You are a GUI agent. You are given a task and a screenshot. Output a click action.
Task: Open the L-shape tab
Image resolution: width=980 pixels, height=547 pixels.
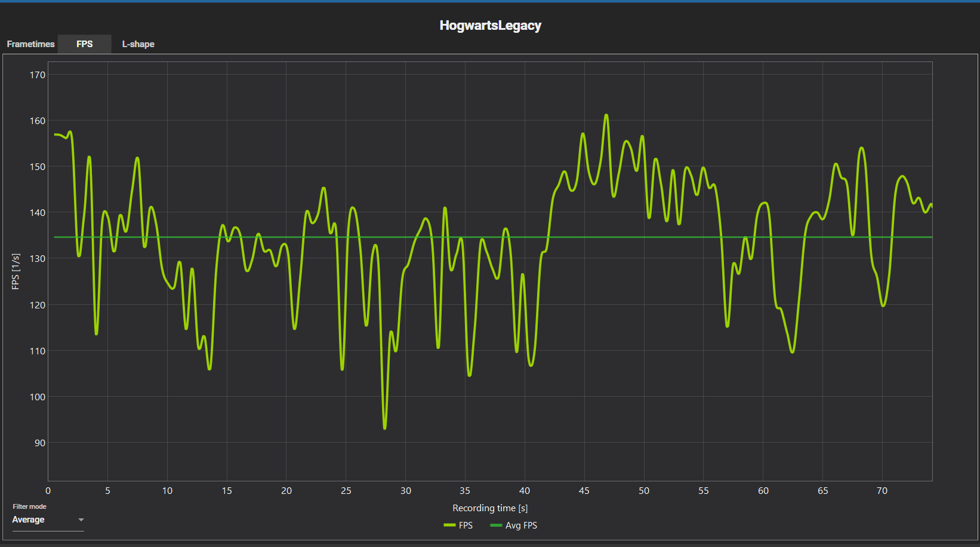coord(138,44)
